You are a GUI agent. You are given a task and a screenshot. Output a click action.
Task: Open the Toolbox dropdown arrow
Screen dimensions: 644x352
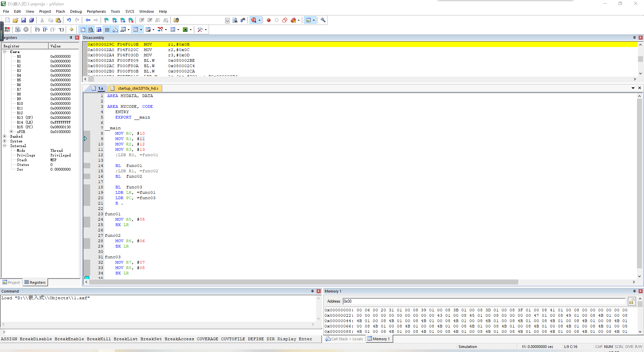pyautogui.click(x=206, y=30)
